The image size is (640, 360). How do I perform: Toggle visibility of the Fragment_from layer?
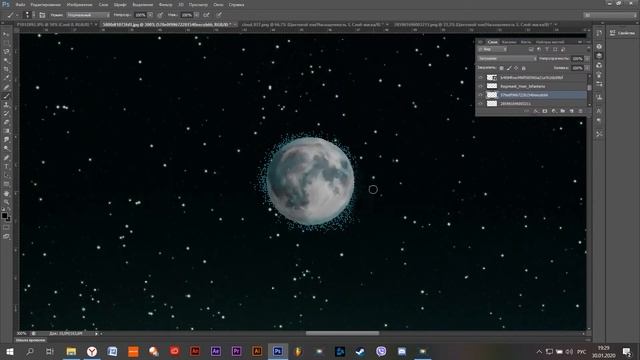480,86
